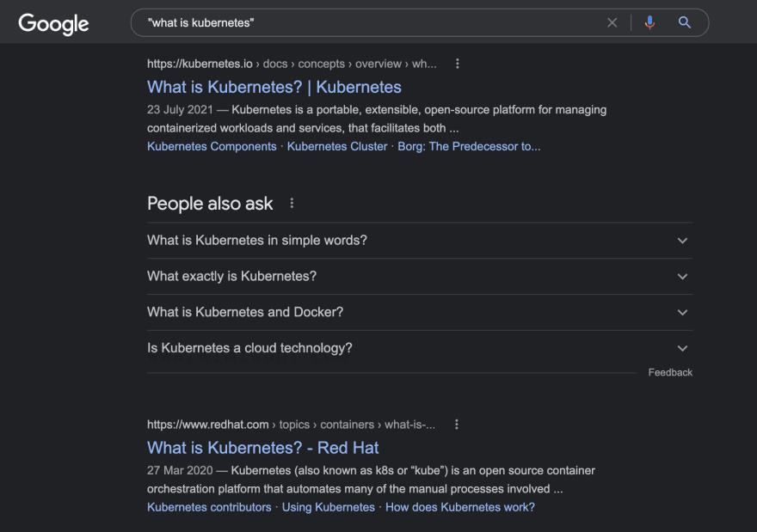Expand 'What is Kubernetes in simple words?'
Viewport: 757px width, 532px height.
click(420, 240)
